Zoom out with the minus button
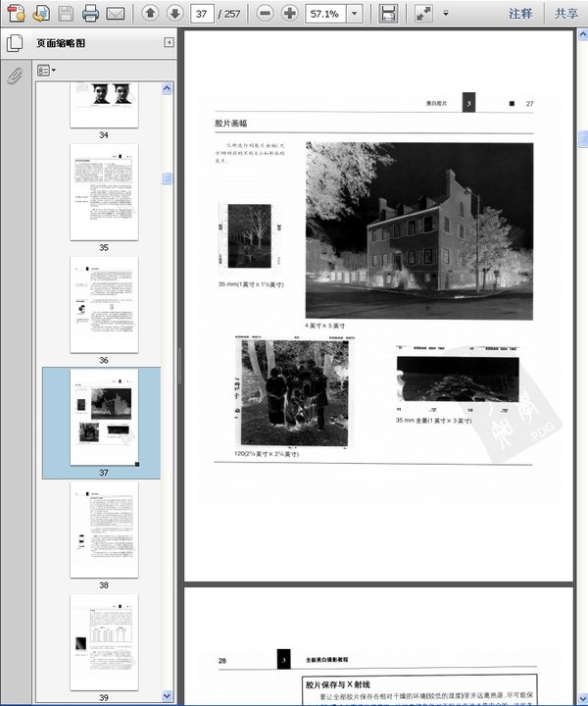 point(267,14)
